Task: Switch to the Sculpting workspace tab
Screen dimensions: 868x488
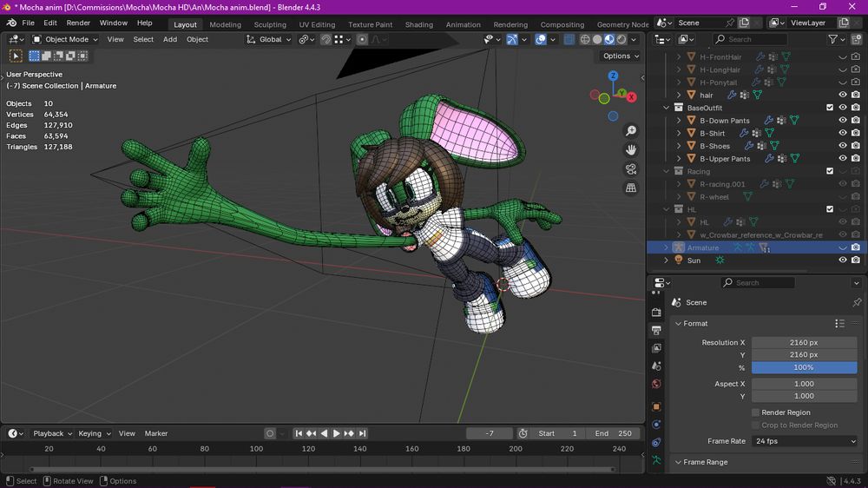Action: [x=270, y=24]
